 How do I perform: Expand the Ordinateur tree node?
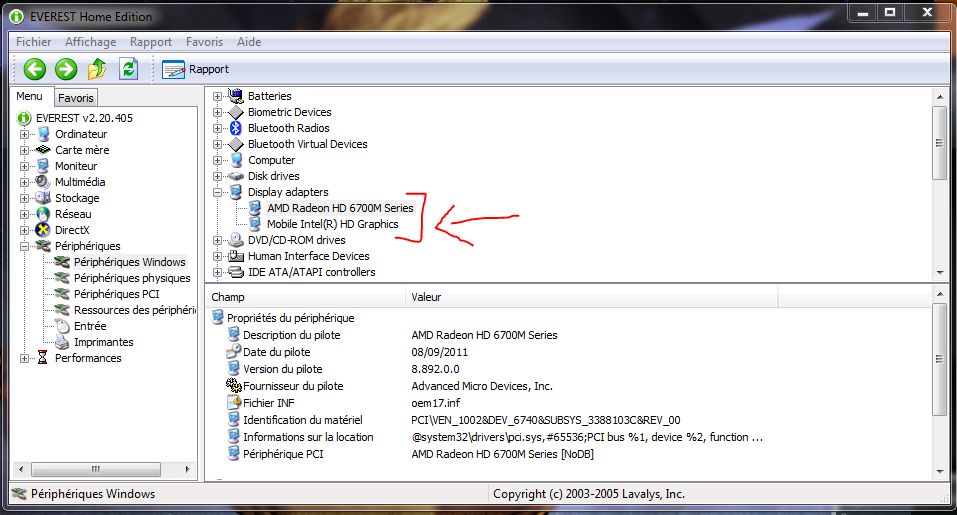pos(24,134)
